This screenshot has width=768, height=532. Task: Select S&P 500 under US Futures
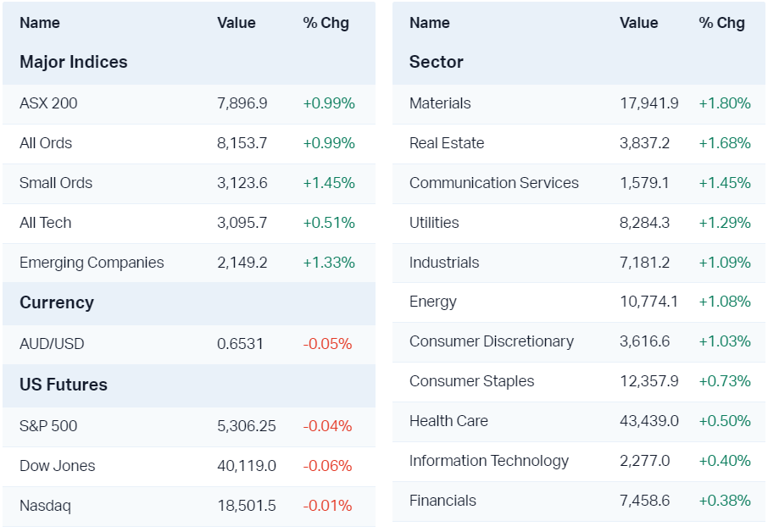coord(48,426)
